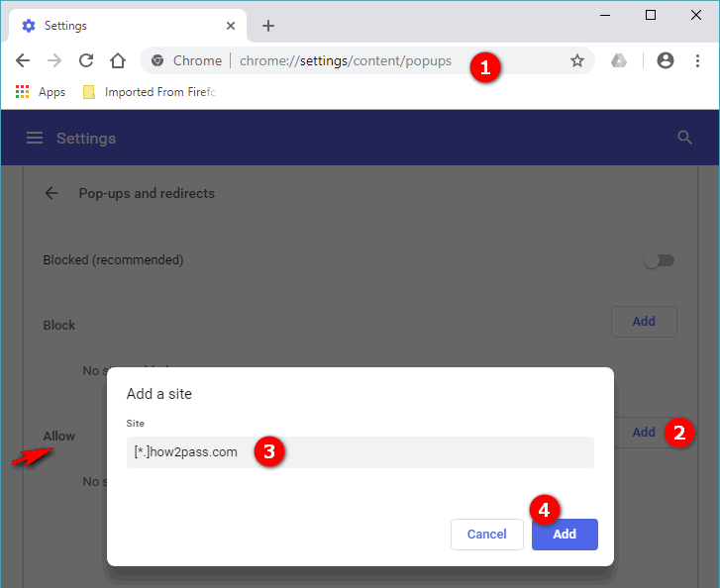Open the user profile avatar icon
Viewport: 720px width, 588px height.
pyautogui.click(x=666, y=60)
